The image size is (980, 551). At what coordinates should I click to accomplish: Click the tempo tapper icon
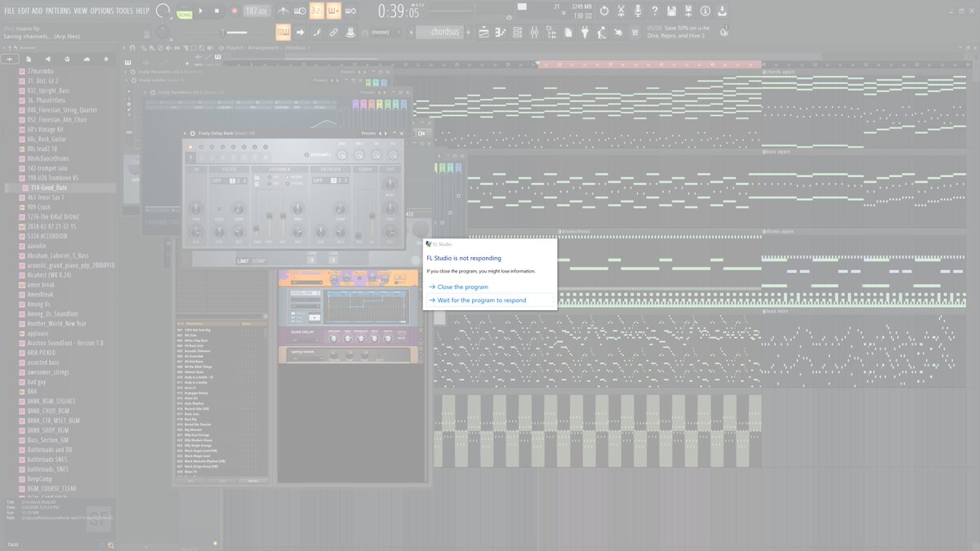(x=601, y=32)
